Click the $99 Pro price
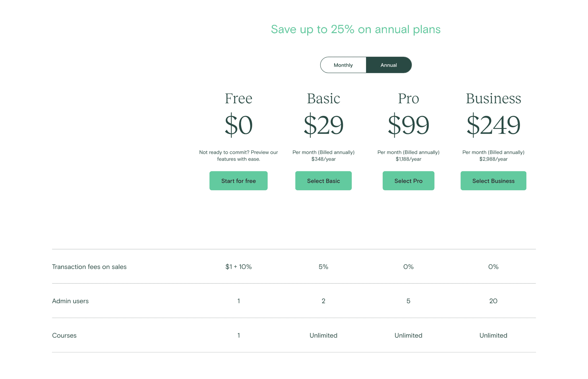The image size is (588, 379). click(x=408, y=125)
